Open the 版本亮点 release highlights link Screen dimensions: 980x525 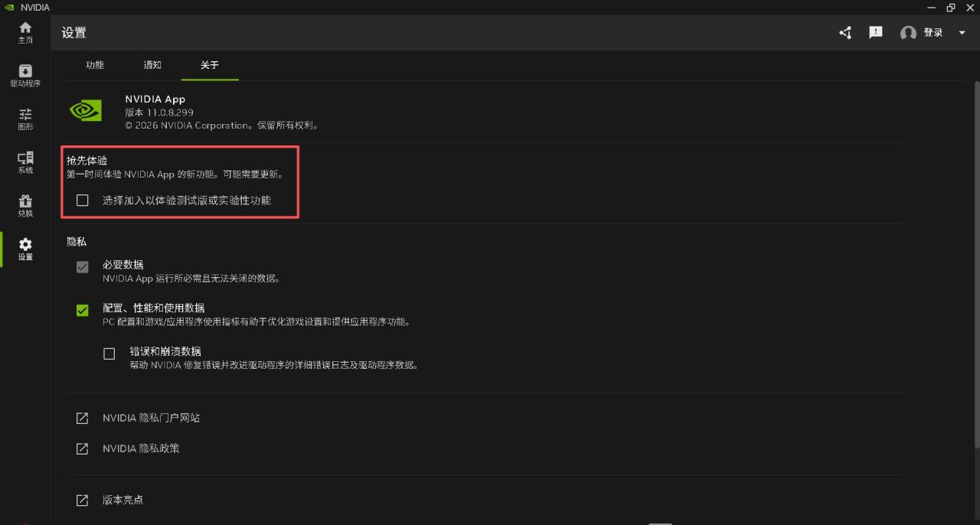pyautogui.click(x=123, y=500)
